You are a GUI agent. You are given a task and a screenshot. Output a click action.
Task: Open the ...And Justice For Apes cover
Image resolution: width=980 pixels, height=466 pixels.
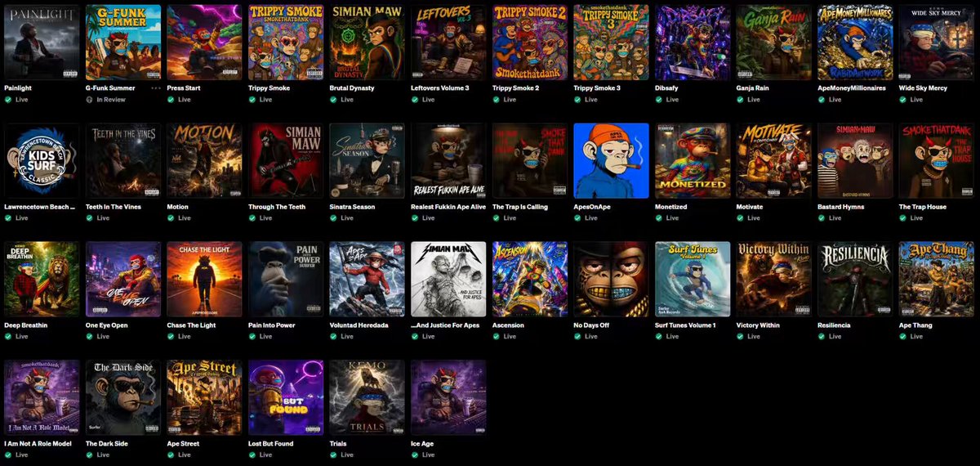pos(448,280)
